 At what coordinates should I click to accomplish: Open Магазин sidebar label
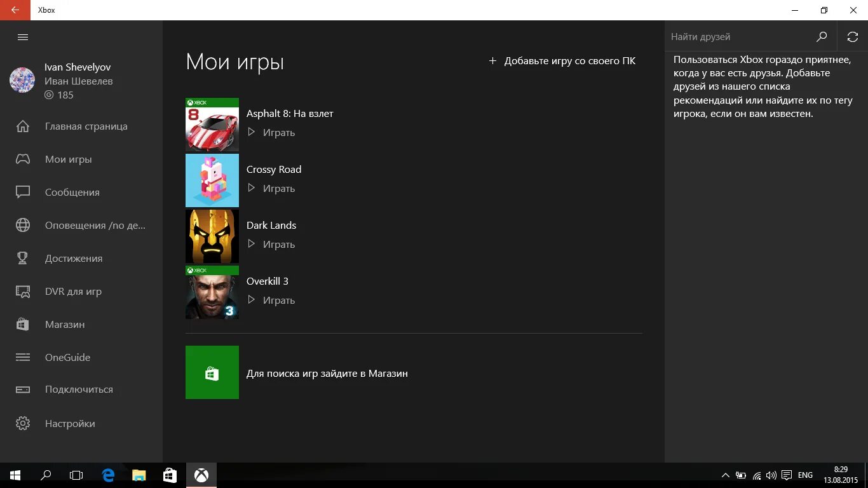[x=65, y=325]
